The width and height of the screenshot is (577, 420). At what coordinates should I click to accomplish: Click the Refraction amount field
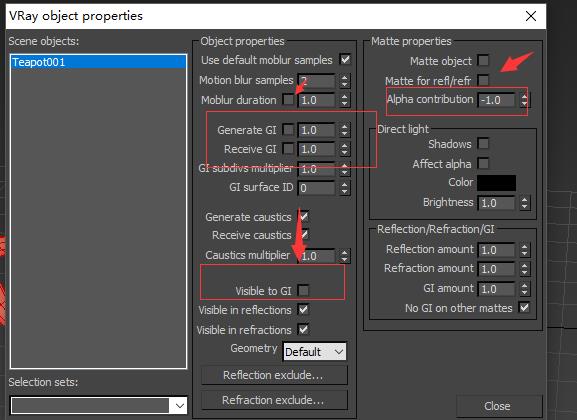coord(496,269)
